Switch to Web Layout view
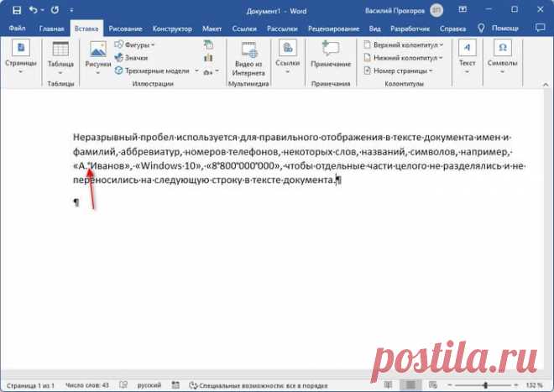Screen dimensions: 554x392 pos(433,384)
